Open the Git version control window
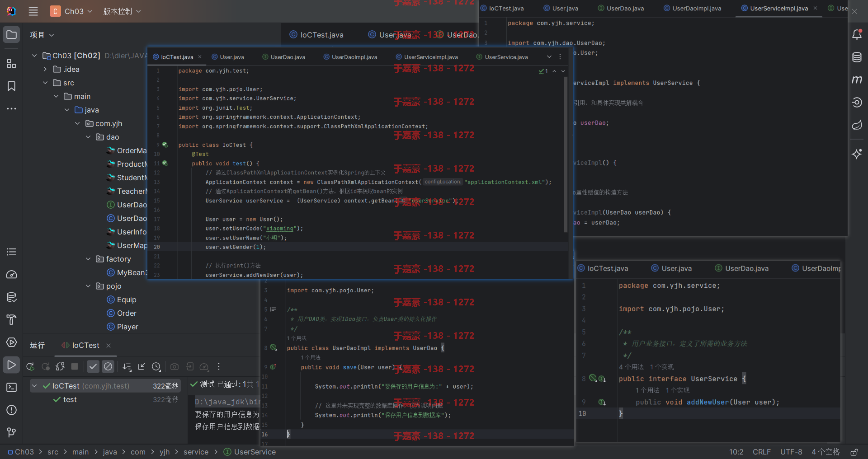868x459 pixels. [x=12, y=433]
